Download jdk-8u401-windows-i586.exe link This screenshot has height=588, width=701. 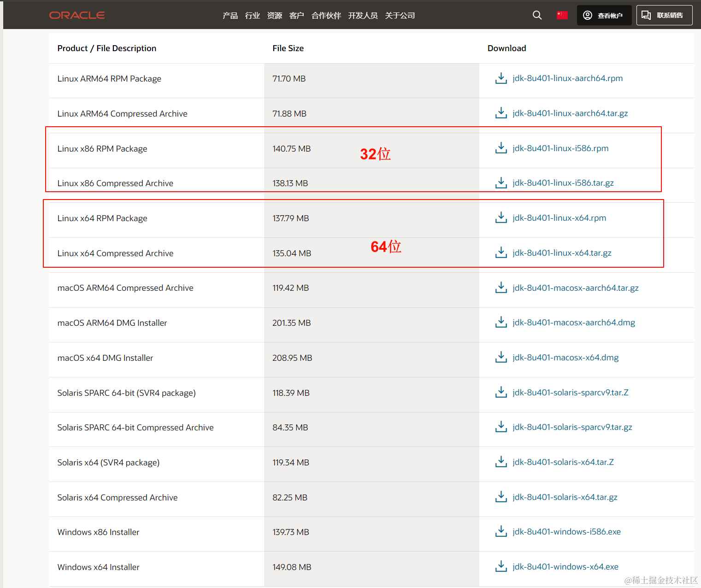click(566, 532)
